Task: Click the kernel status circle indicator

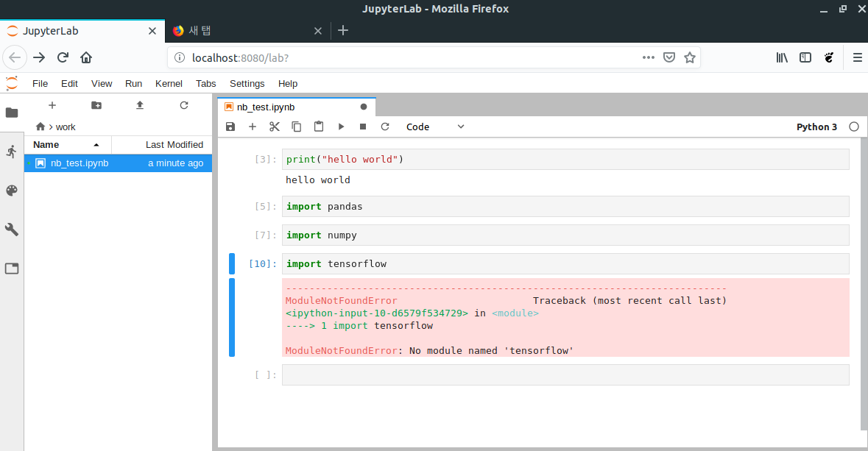Action: 854,127
